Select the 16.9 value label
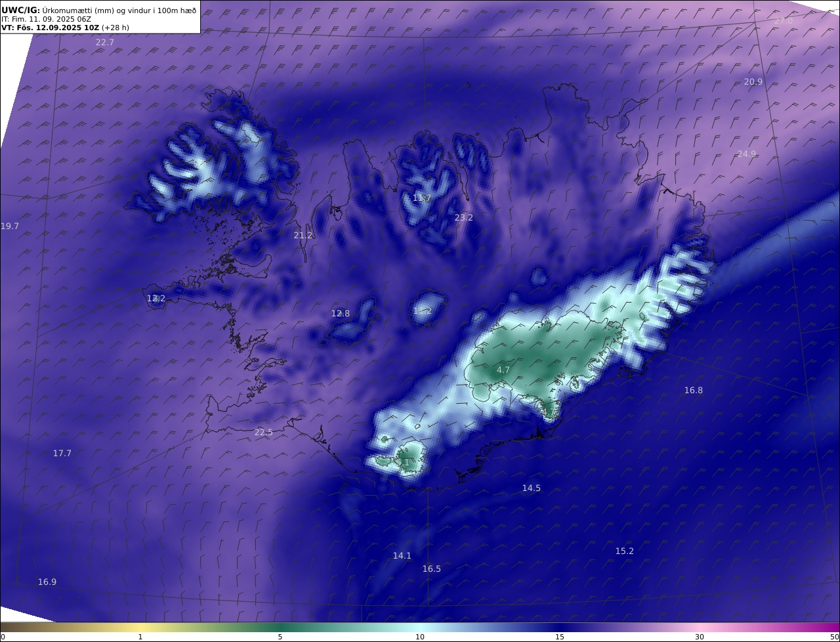The width and height of the screenshot is (840, 642). tap(47, 582)
